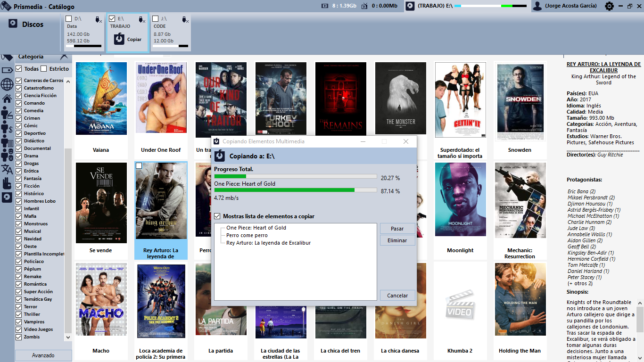
Task: Check the J:\ CODE drive checkbox
Action: click(x=156, y=19)
